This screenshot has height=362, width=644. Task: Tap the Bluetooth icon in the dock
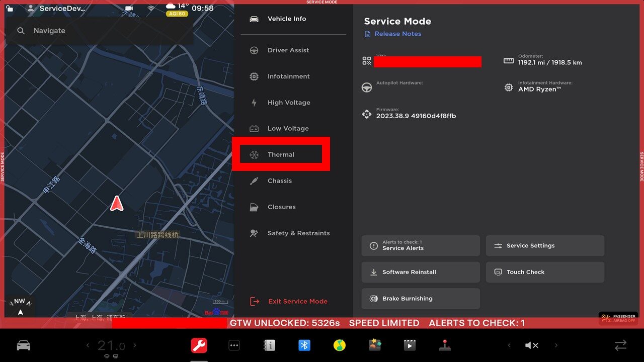(304, 345)
